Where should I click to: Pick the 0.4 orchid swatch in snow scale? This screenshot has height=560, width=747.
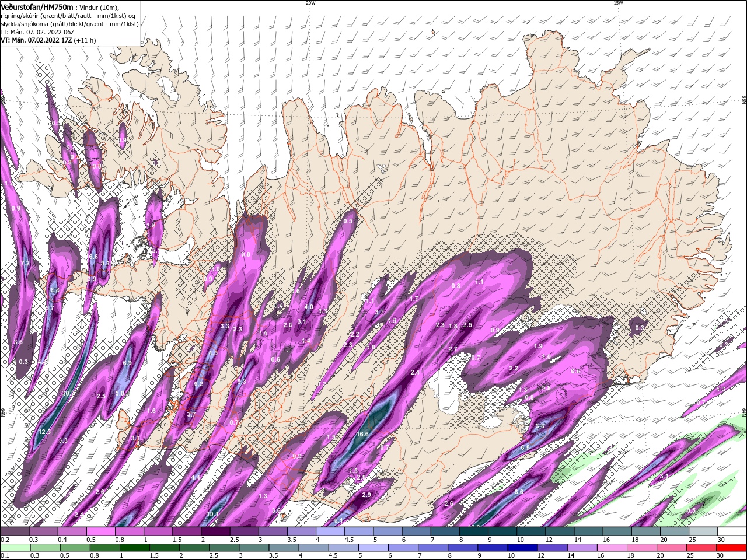(72, 531)
